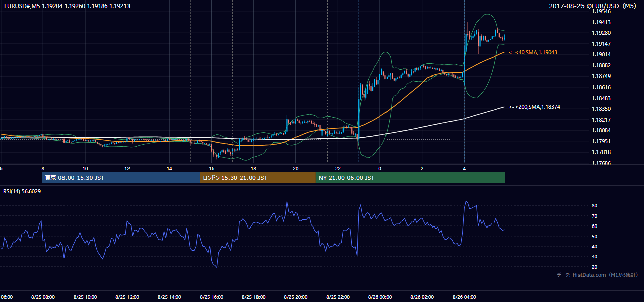Click hour tick 0 under the price chart

(x=380, y=168)
